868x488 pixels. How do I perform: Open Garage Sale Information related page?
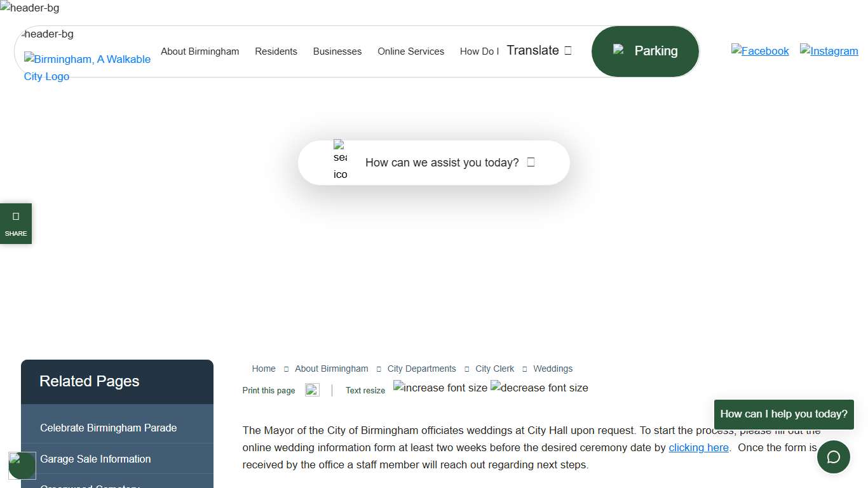(95, 459)
